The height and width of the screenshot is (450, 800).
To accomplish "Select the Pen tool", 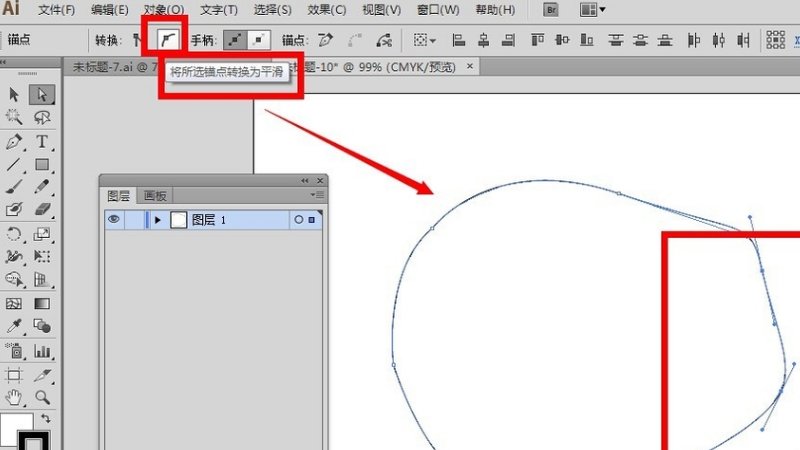I will (14, 141).
